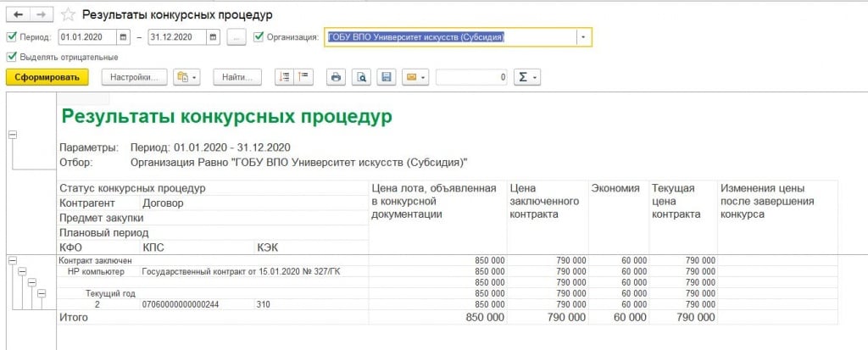The height and width of the screenshot is (350, 868).
Task: Add report to favorites with star icon
Action: click(68, 15)
